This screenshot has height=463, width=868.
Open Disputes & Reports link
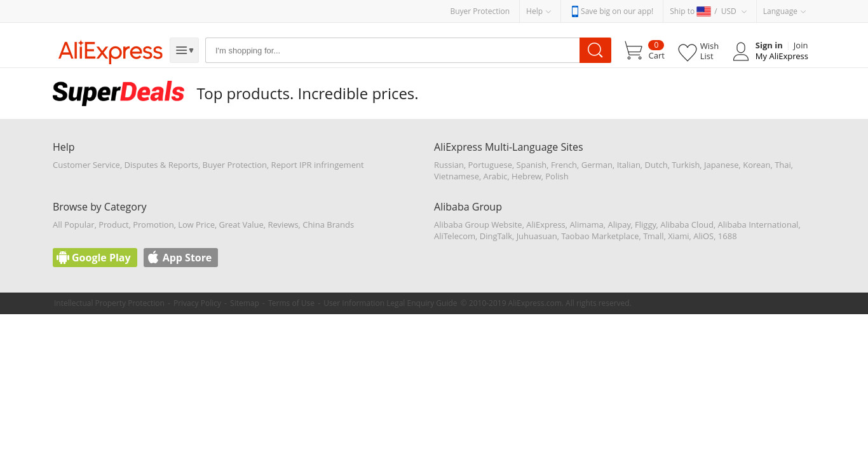click(x=161, y=165)
